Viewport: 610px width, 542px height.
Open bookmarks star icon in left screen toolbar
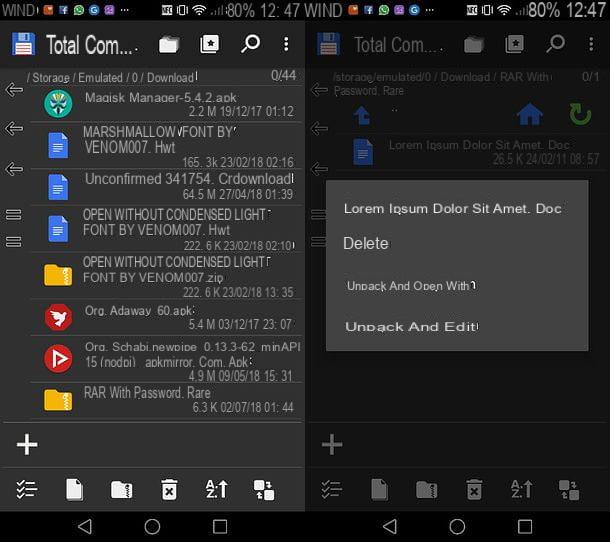tap(209, 44)
